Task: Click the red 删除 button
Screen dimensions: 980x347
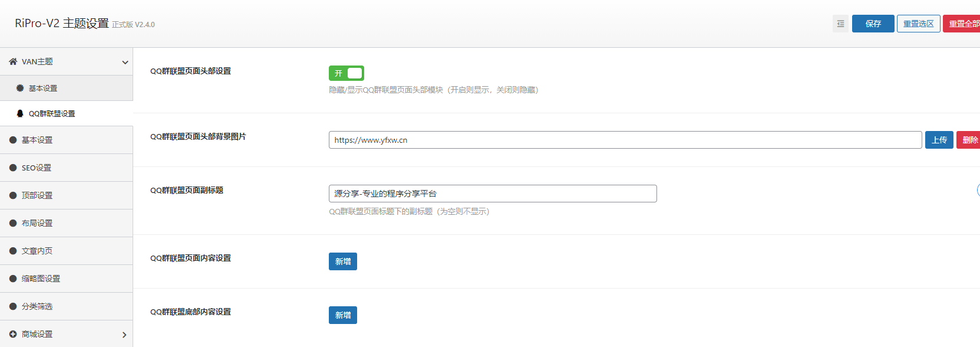Action: (968, 140)
